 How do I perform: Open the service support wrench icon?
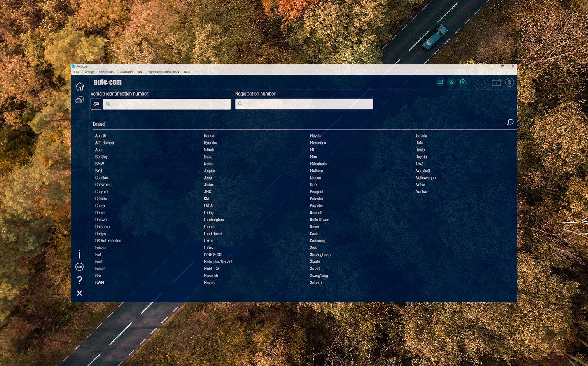[463, 82]
